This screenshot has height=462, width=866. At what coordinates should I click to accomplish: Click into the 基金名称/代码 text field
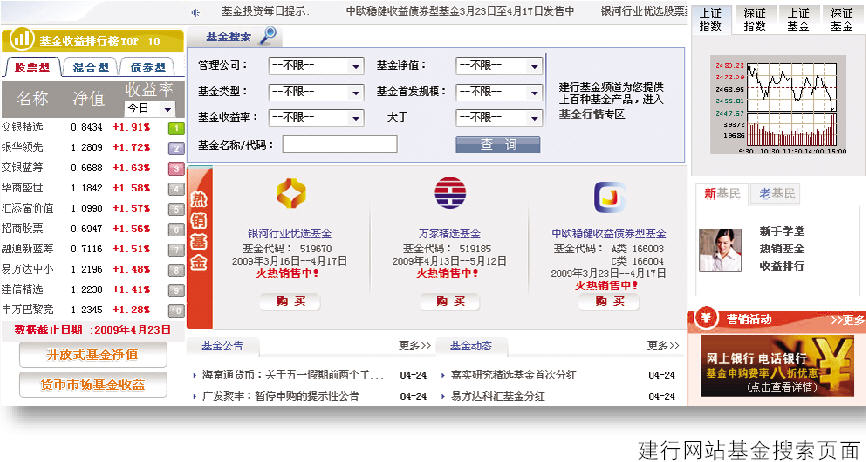click(340, 144)
